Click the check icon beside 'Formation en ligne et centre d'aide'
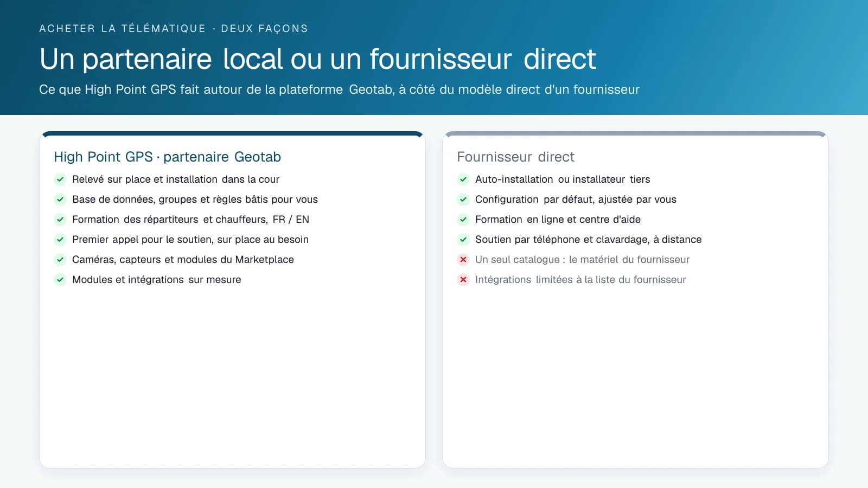 click(x=463, y=220)
